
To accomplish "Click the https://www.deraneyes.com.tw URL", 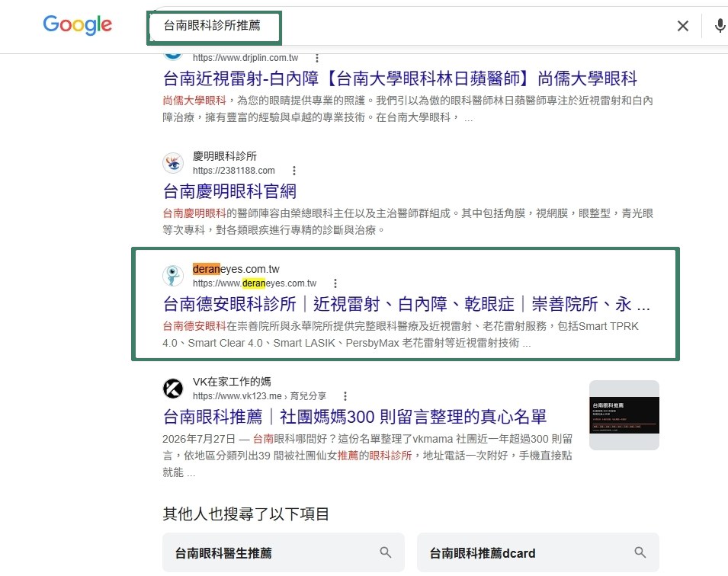I will [x=255, y=283].
